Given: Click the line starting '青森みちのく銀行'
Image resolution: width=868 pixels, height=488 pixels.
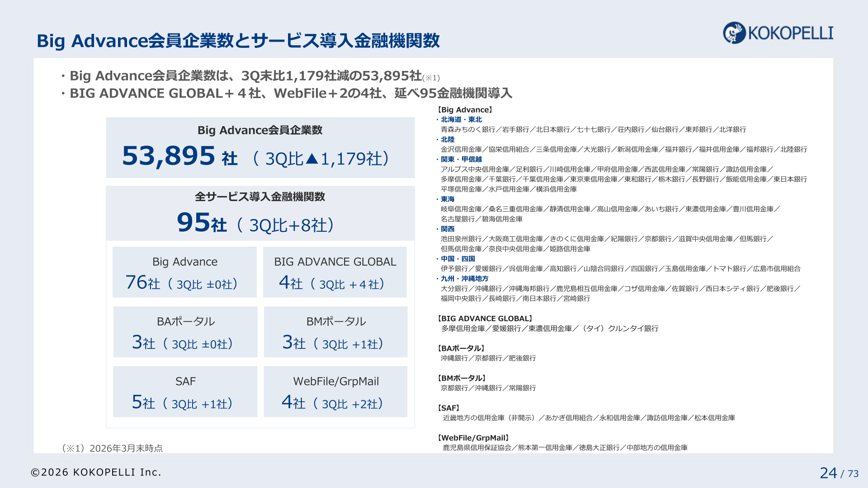Looking at the screenshot, I should click(x=594, y=130).
